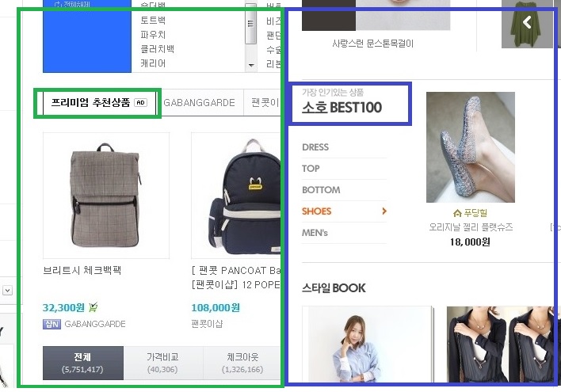Click the gray checked backpack image

106,196
